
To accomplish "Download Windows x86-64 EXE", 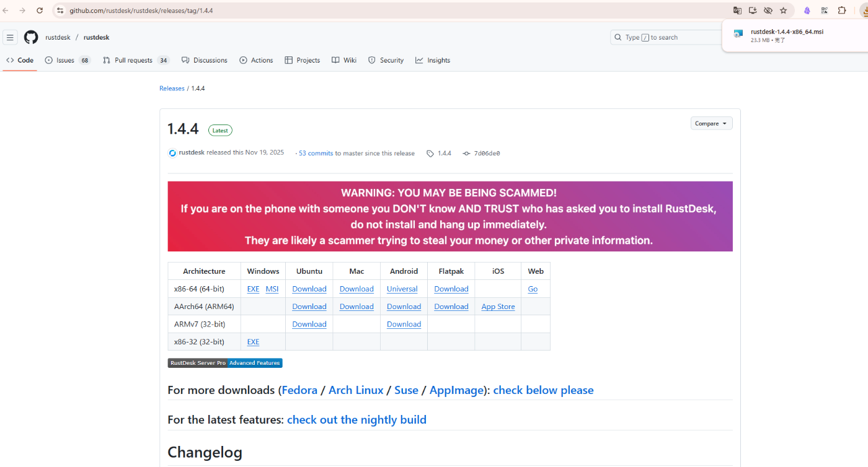I will 253,289.
